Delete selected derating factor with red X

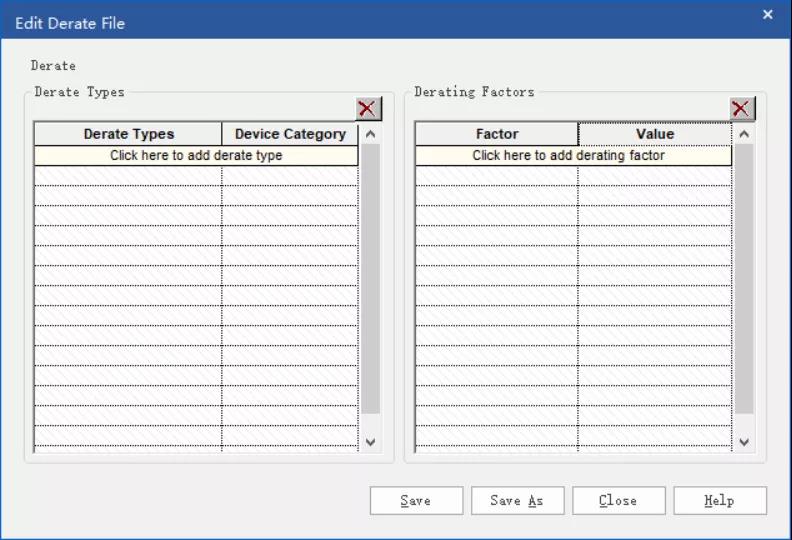[741, 108]
